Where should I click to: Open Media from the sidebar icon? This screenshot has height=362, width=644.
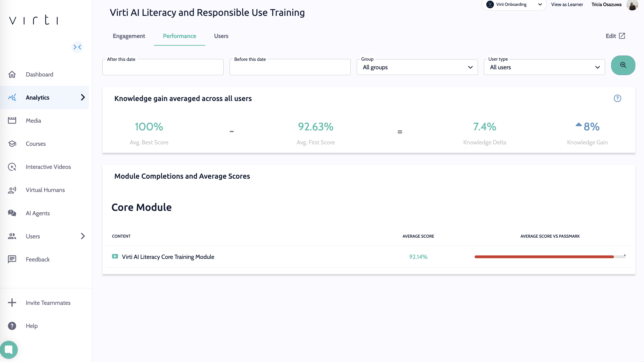pyautogui.click(x=12, y=120)
